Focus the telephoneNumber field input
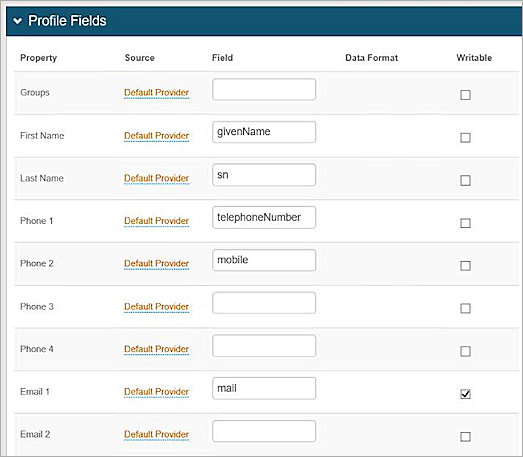523x457 pixels. point(264,217)
